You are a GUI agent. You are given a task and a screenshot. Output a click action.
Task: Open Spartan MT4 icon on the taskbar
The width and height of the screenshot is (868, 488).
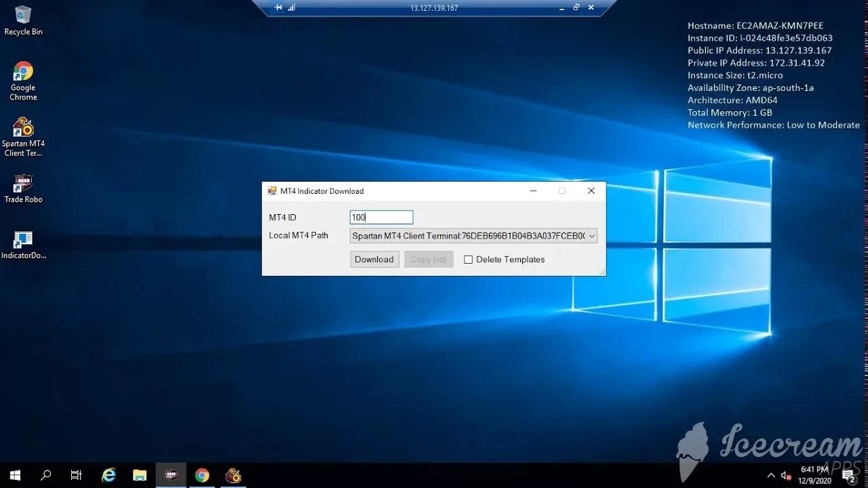(233, 475)
